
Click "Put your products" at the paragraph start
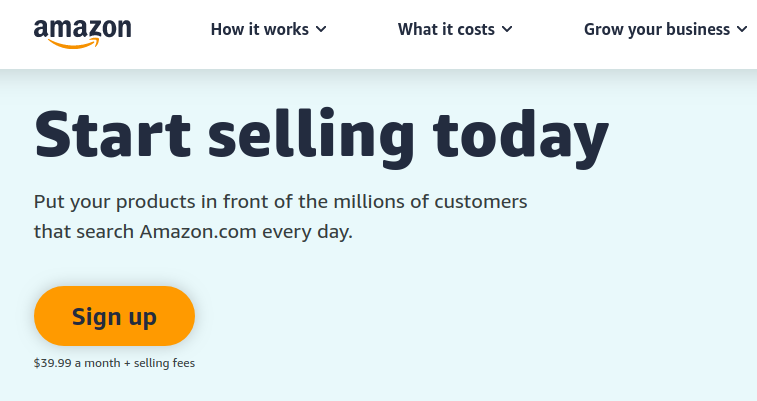click(x=114, y=202)
